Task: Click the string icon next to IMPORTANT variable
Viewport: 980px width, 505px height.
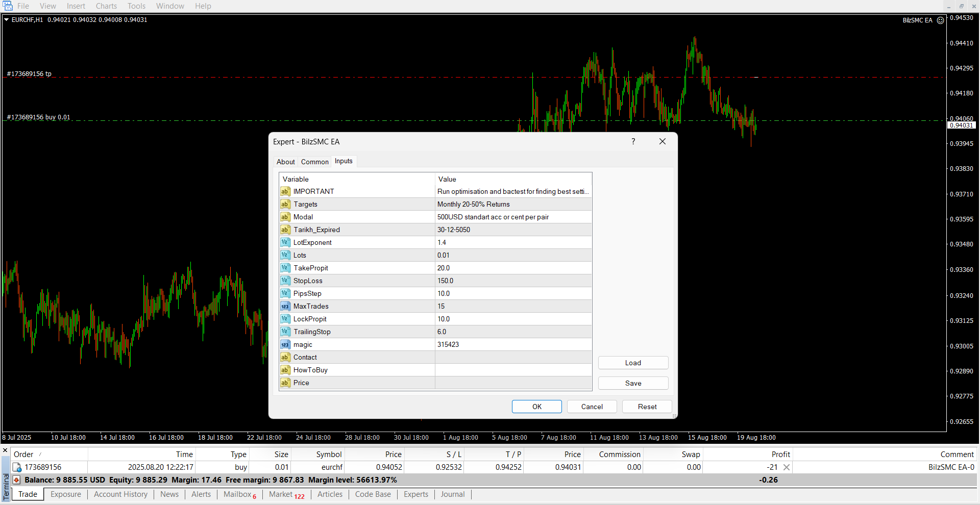Action: pos(285,192)
